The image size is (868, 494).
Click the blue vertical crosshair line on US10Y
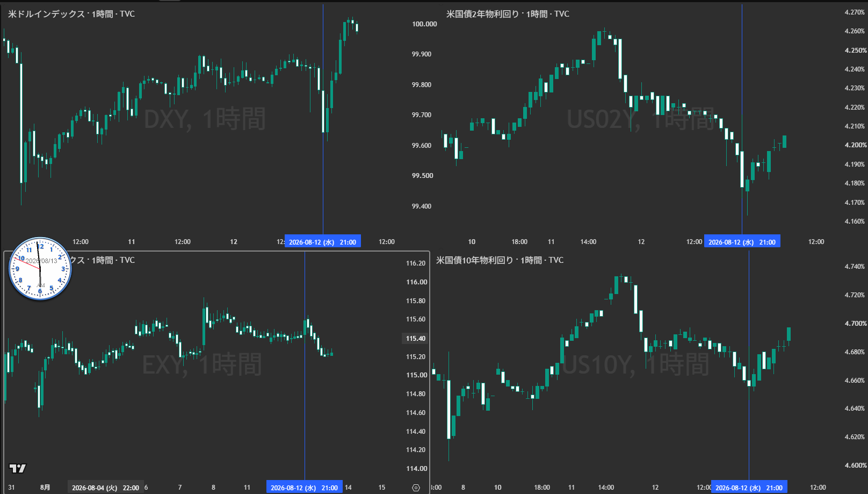click(749, 366)
